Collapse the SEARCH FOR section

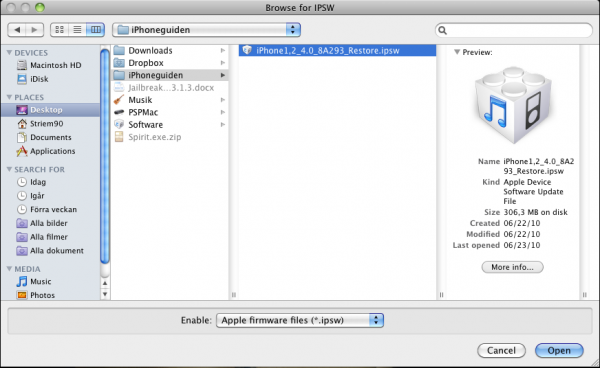coord(9,169)
